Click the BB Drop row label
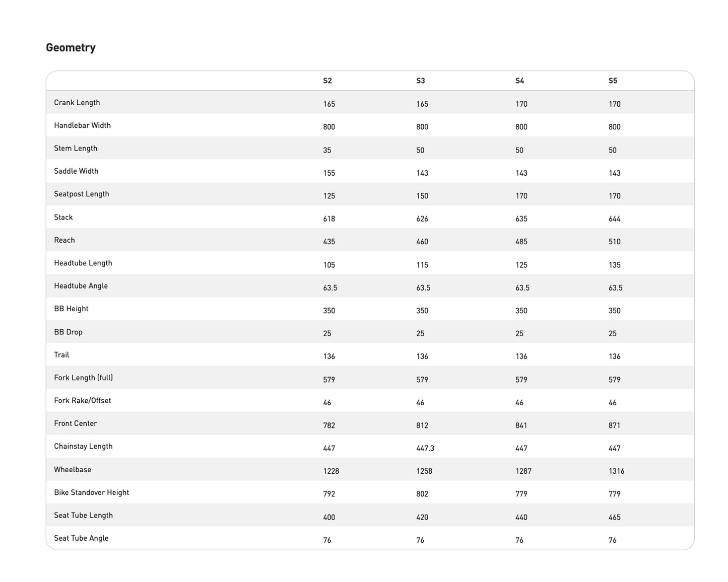728x582 pixels. click(x=69, y=332)
